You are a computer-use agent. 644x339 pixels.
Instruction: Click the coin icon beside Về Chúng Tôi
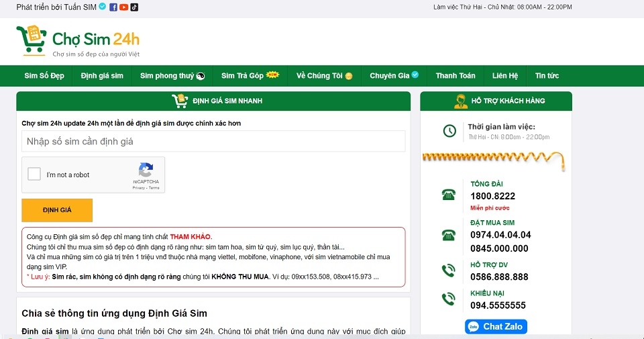349,76
